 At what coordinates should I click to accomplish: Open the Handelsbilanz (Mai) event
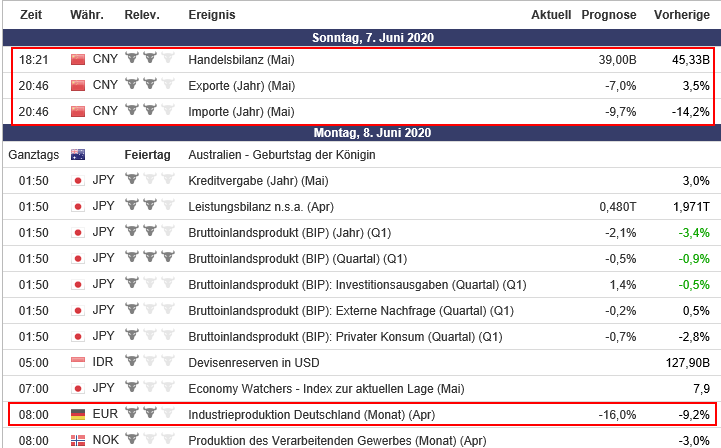(x=241, y=60)
